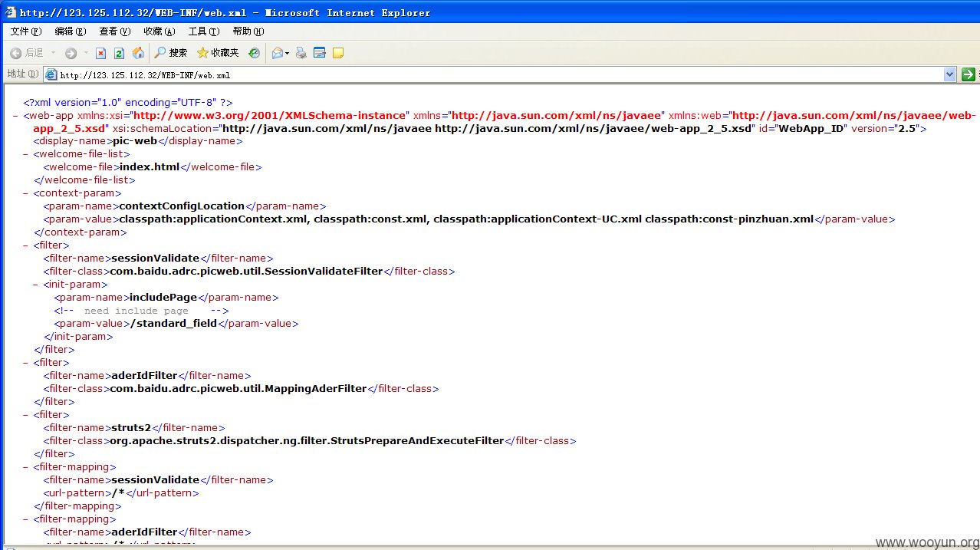Image resolution: width=980 pixels, height=550 pixels.
Task: Click the Internet Explorer title bar icon
Action: pyautogui.click(x=10, y=12)
